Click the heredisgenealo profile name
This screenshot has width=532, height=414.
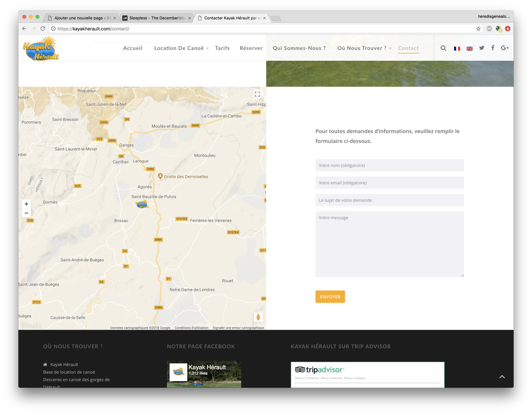pos(494,16)
